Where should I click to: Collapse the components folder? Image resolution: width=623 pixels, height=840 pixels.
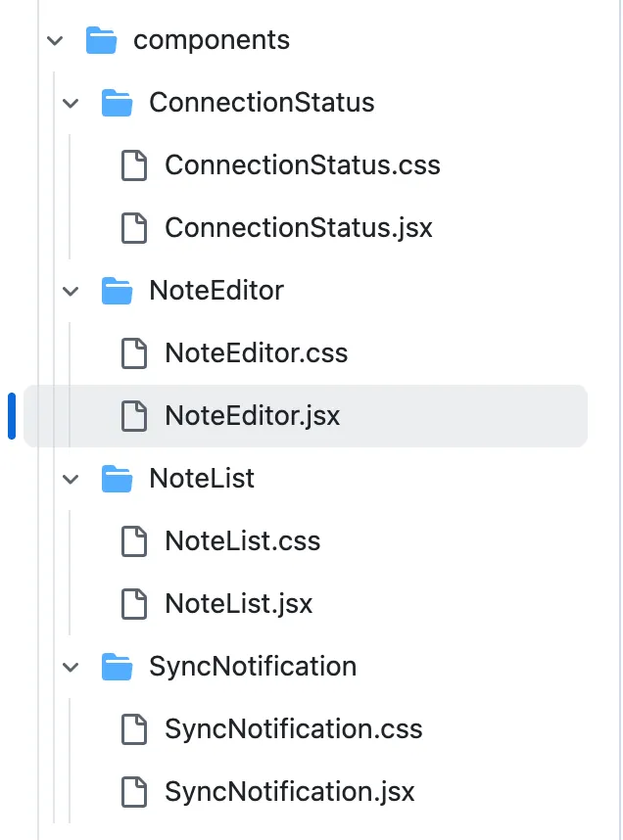[55, 40]
